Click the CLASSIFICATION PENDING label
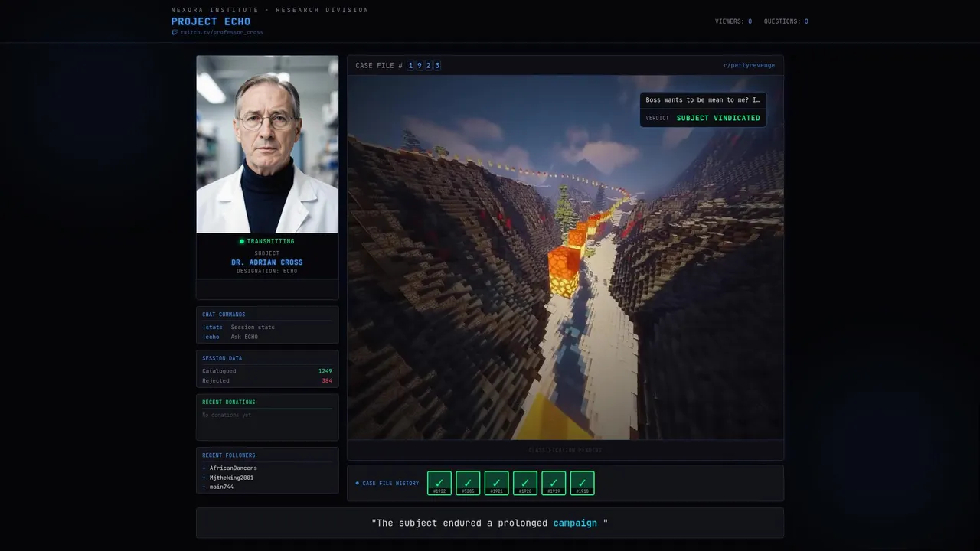Viewport: 980px width, 551px height. [x=565, y=450]
